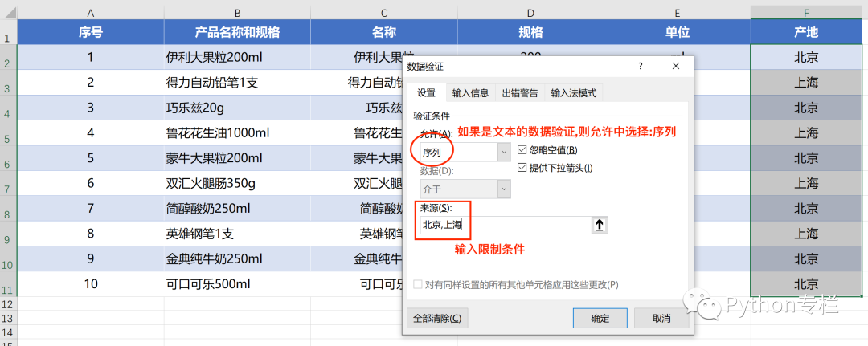This screenshot has height=346, width=868.
Task: Click the 产地 header cell
Action: [x=806, y=32]
